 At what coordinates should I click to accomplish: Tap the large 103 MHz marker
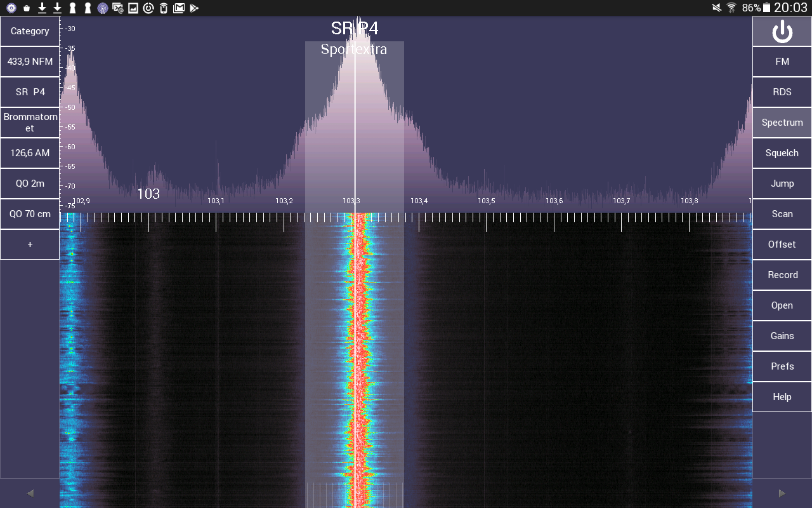148,194
